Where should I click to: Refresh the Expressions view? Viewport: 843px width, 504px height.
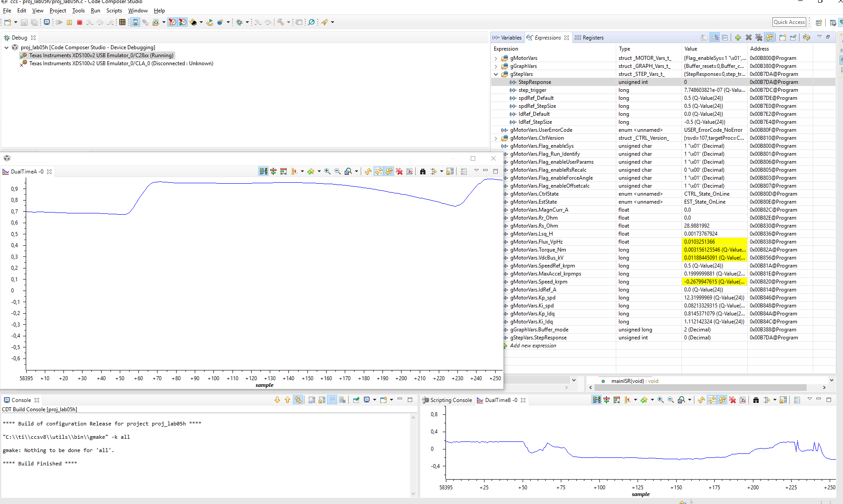pyautogui.click(x=807, y=38)
